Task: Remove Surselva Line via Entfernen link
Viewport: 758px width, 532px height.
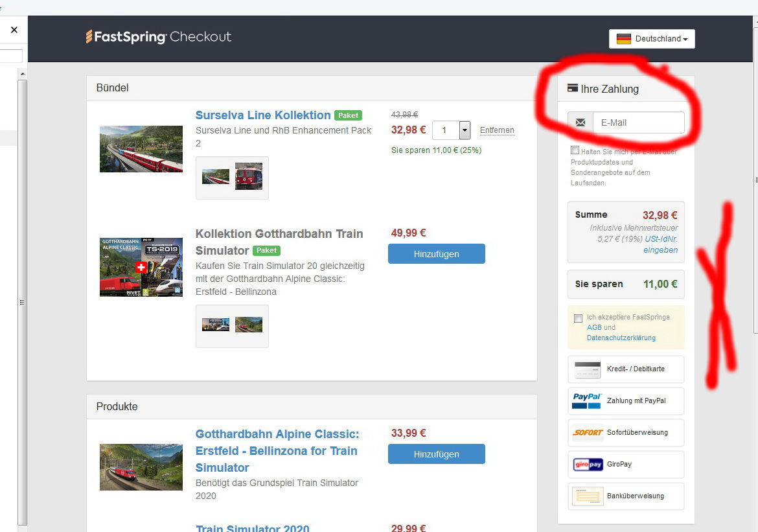Action: pos(497,130)
